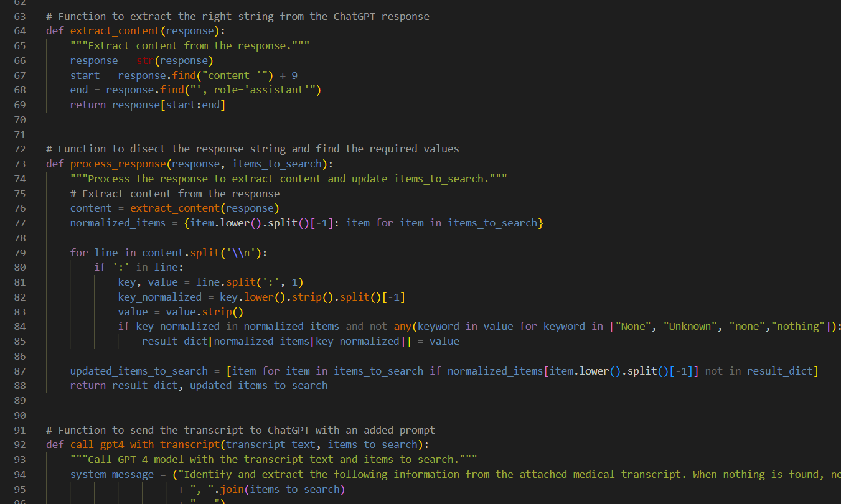Viewport: 841px width, 504px height.
Task: Click "updated_items_to_search" at the start of line 87
Action: tap(139, 371)
